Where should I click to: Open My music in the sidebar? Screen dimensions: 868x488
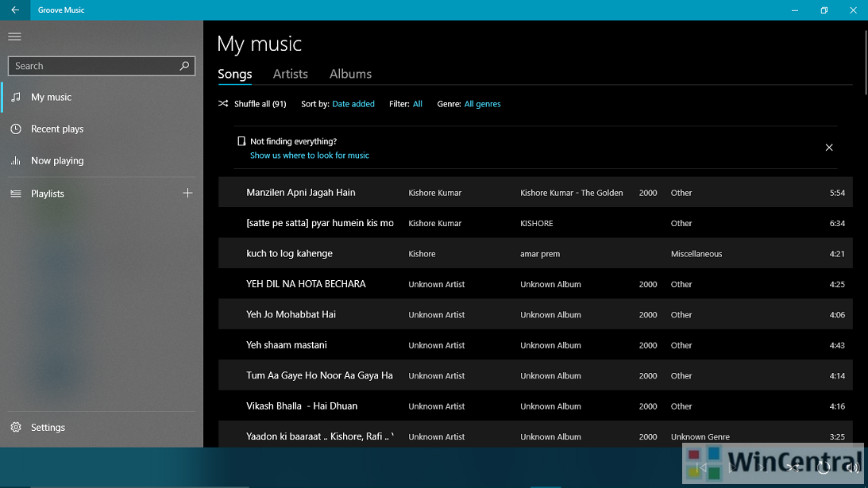point(102,98)
